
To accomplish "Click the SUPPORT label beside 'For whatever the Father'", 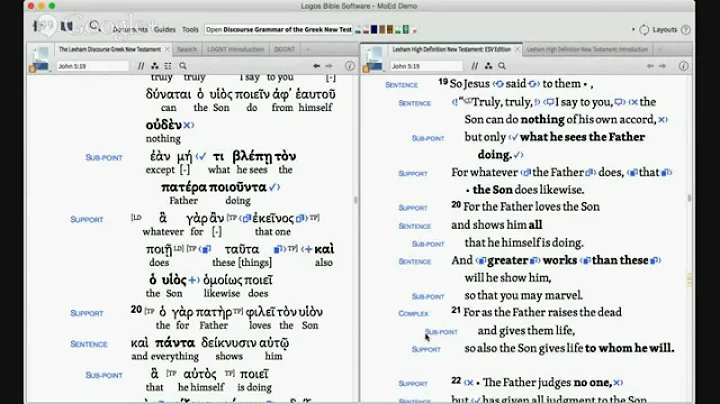I will coord(412,174).
